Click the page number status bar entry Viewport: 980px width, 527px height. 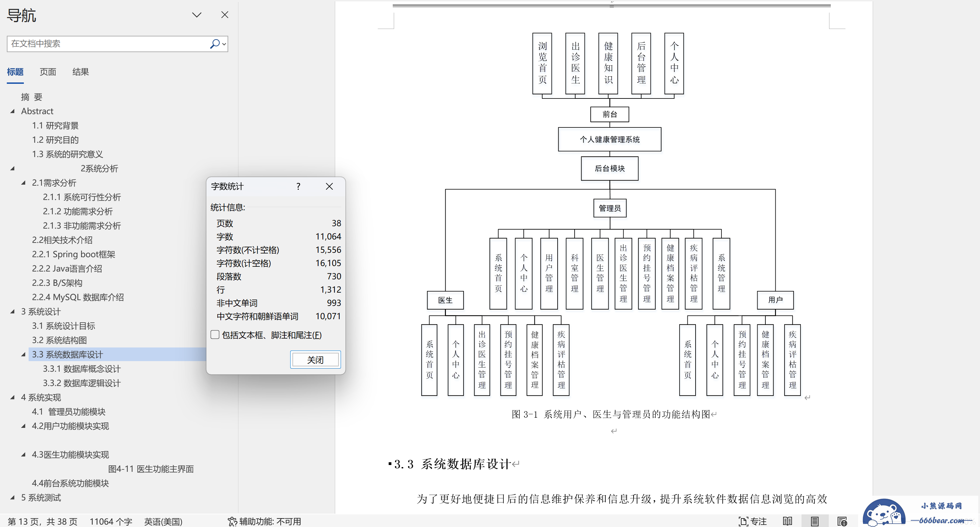pos(43,521)
